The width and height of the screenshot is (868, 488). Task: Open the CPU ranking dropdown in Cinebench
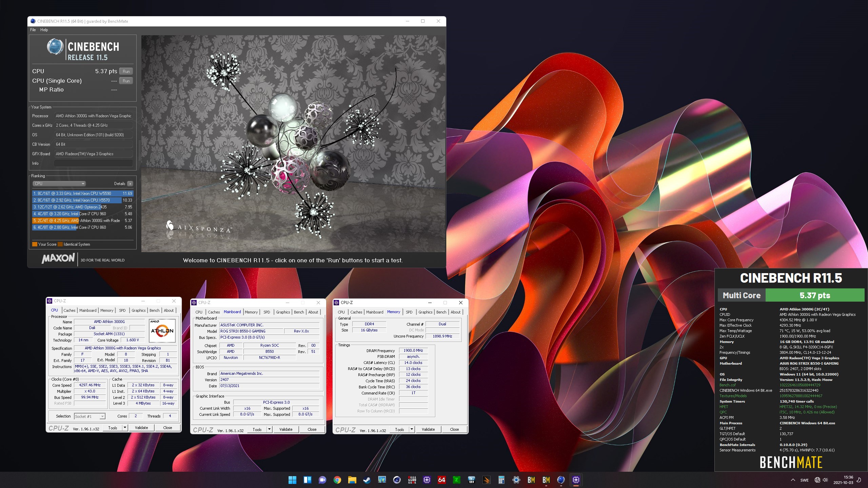[59, 184]
